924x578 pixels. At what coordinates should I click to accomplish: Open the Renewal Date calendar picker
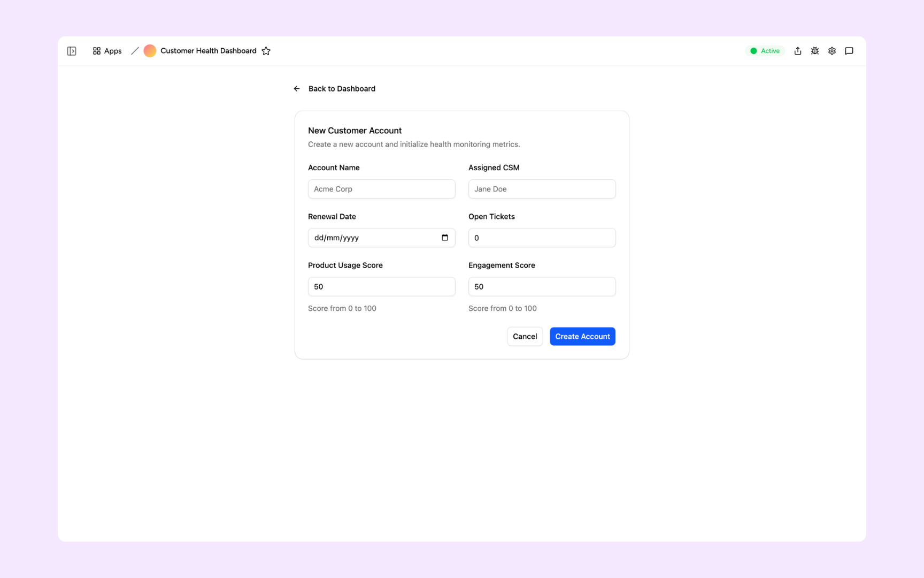[445, 238]
